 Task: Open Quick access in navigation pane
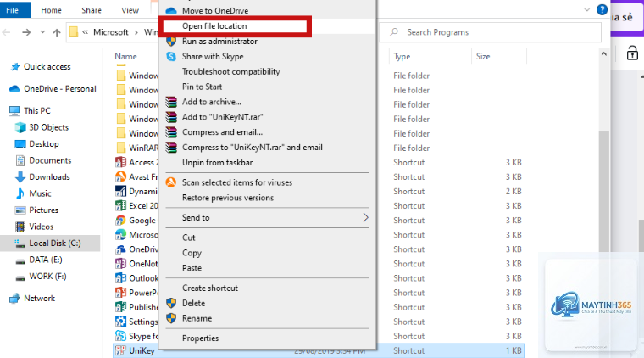click(47, 66)
